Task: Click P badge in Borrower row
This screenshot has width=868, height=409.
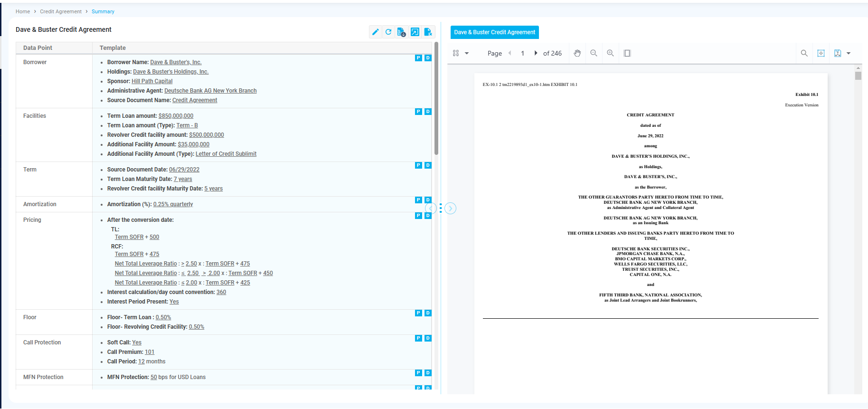Action: [x=418, y=58]
